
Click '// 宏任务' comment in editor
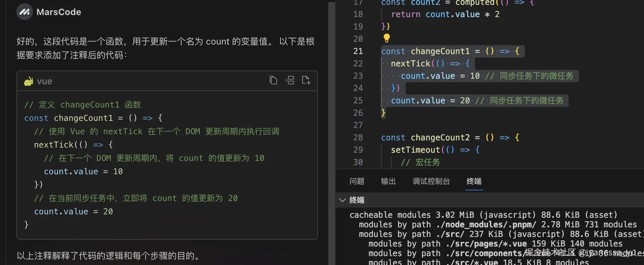click(420, 162)
